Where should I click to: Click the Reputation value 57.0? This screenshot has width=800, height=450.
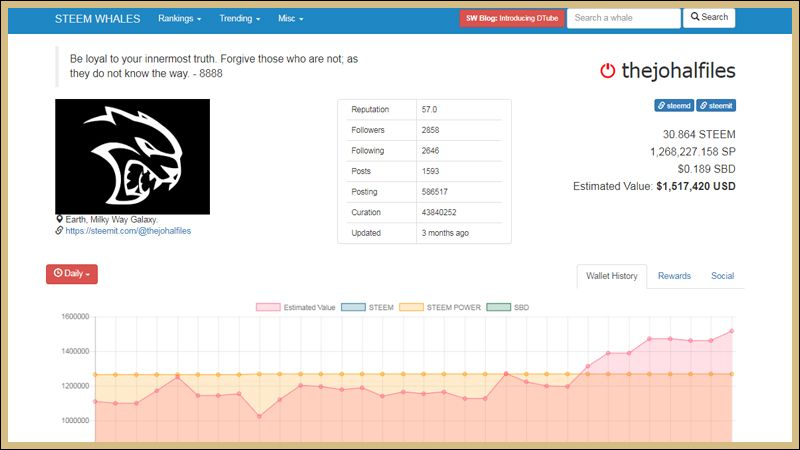429,110
